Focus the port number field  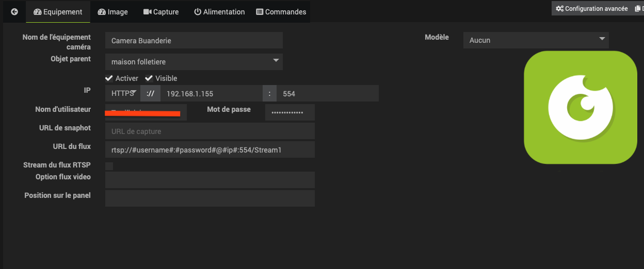pyautogui.click(x=328, y=94)
